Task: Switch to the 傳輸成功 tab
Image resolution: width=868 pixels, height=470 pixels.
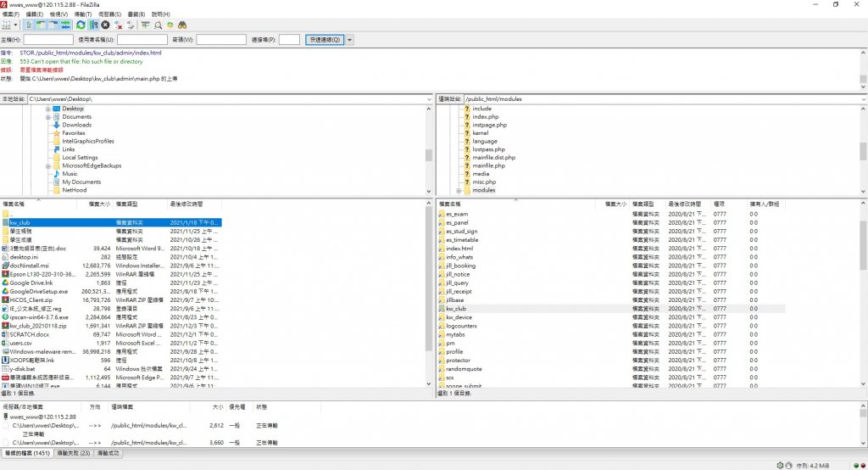Action: point(108,453)
